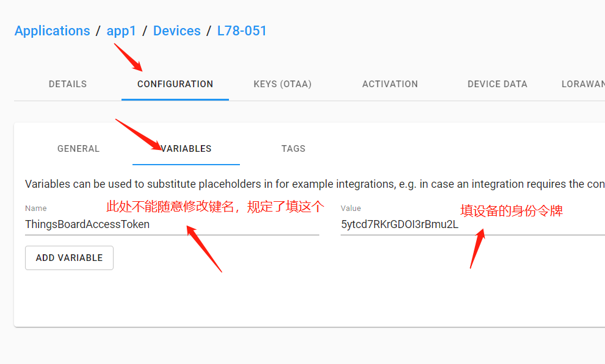Go to app1 in the breadcrumb
This screenshot has height=364, width=605.
121,31
